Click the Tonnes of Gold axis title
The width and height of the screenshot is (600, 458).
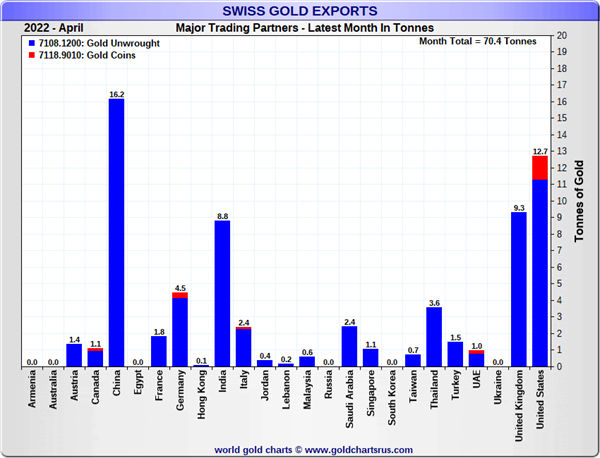pos(579,201)
